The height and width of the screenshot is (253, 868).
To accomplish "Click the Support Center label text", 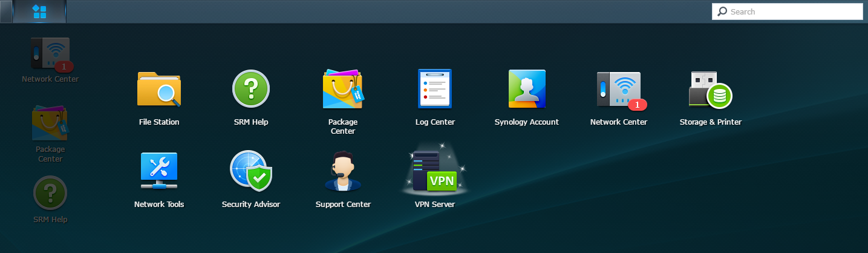I will point(343,204).
